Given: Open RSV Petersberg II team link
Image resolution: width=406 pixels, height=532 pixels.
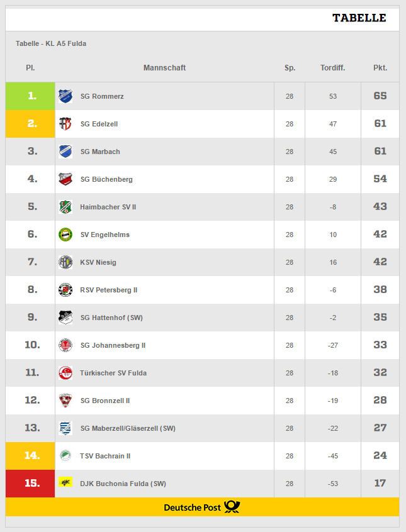Looking at the screenshot, I should coord(109,290).
